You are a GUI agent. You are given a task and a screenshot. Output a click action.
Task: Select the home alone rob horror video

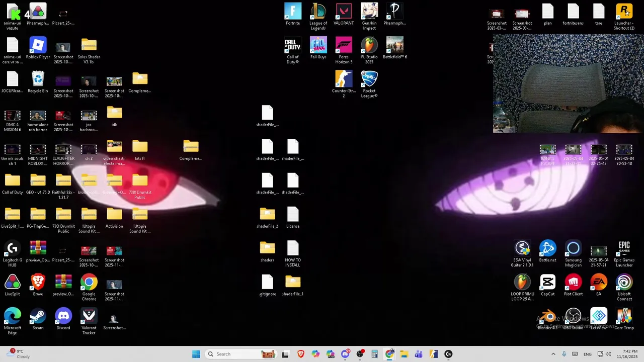pyautogui.click(x=38, y=121)
